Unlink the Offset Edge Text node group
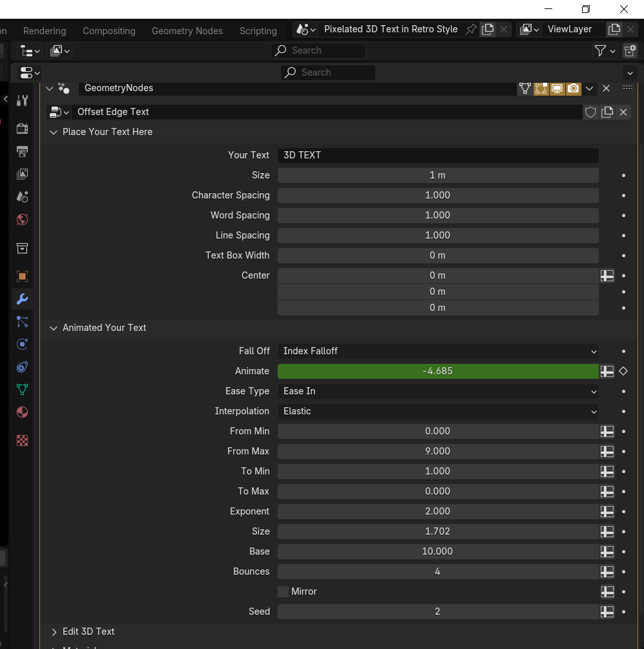The height and width of the screenshot is (649, 644). pyautogui.click(x=623, y=112)
